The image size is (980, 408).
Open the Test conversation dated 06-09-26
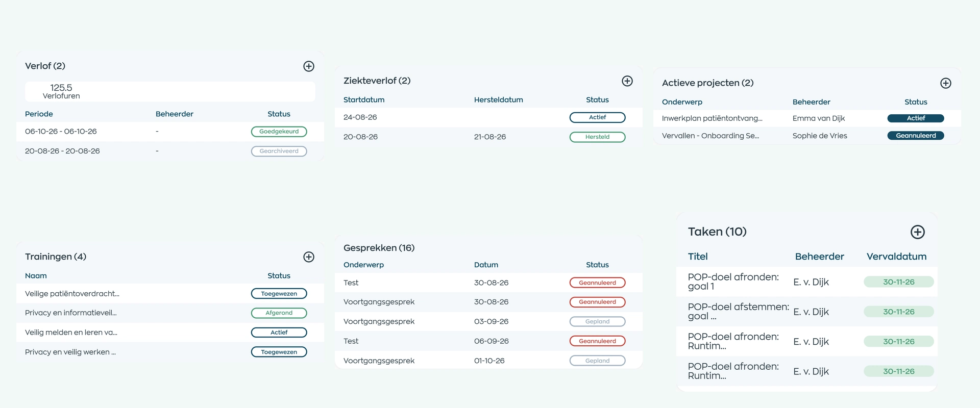click(488, 341)
